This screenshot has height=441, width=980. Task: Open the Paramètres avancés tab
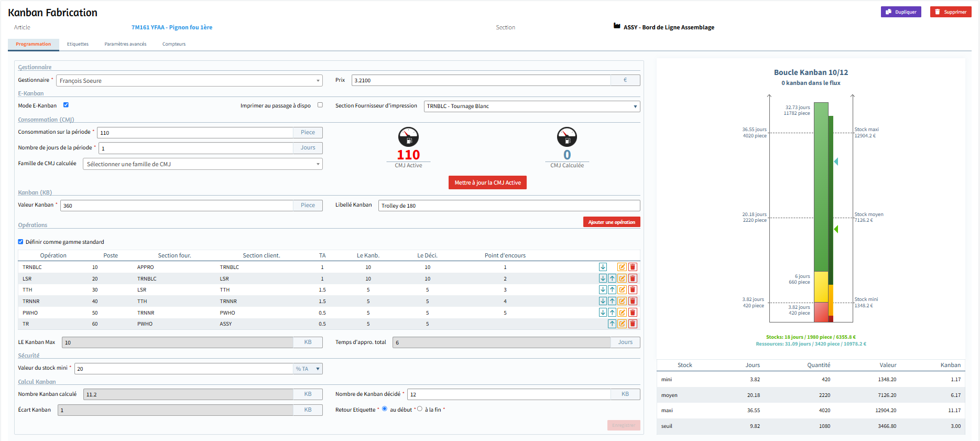point(125,44)
